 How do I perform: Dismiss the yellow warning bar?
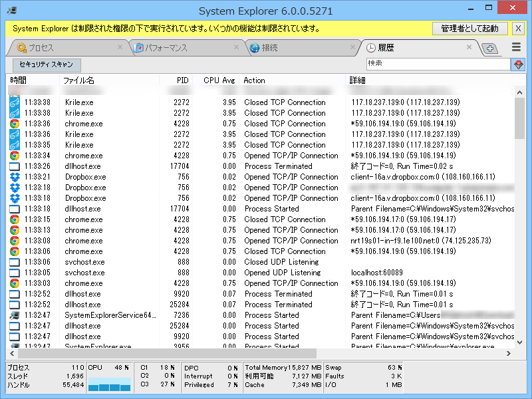coord(518,29)
